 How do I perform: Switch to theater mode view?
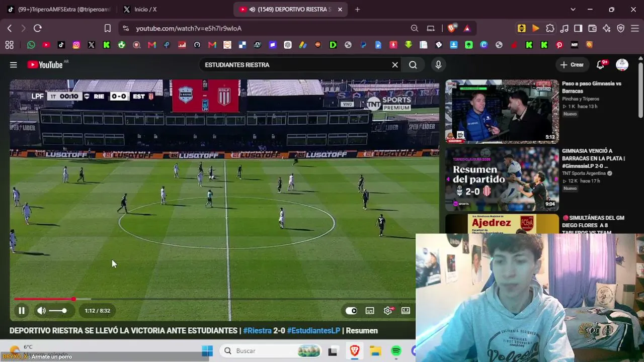coord(406,311)
